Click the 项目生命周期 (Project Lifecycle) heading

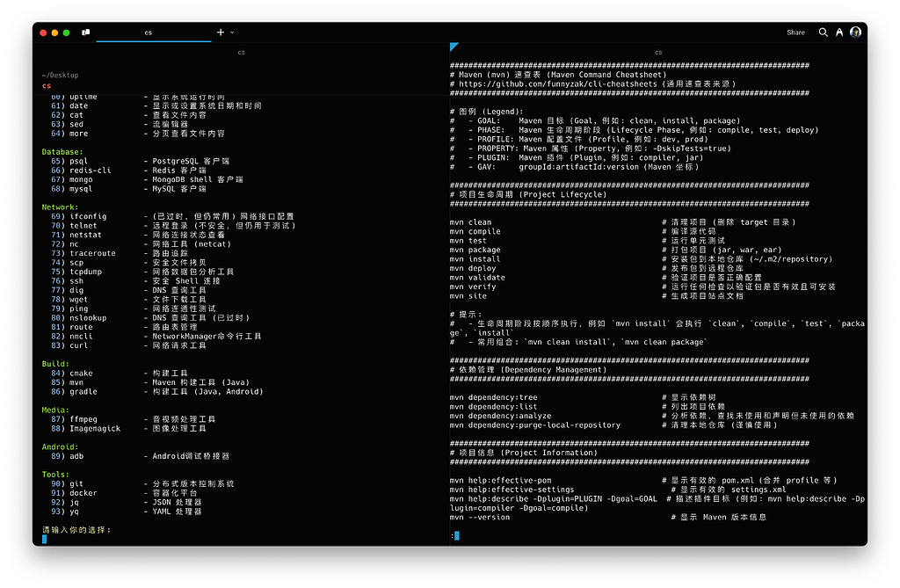[x=532, y=194]
